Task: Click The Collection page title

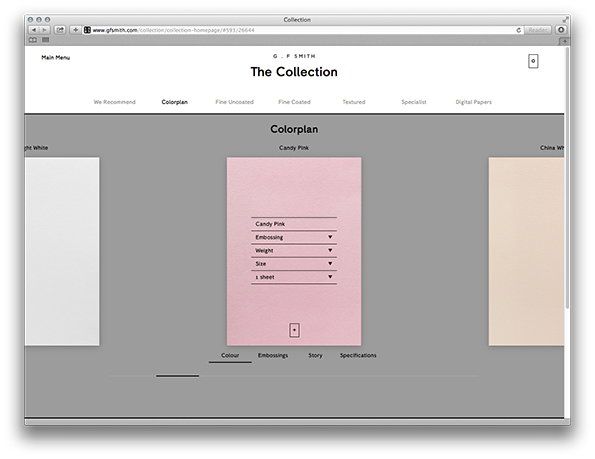Action: click(x=294, y=72)
